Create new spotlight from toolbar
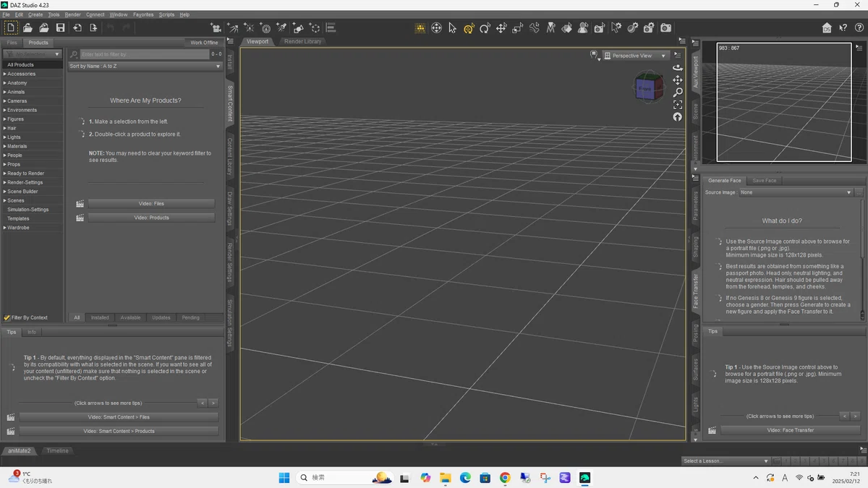Viewport: 868px width, 488px height. coord(281,27)
